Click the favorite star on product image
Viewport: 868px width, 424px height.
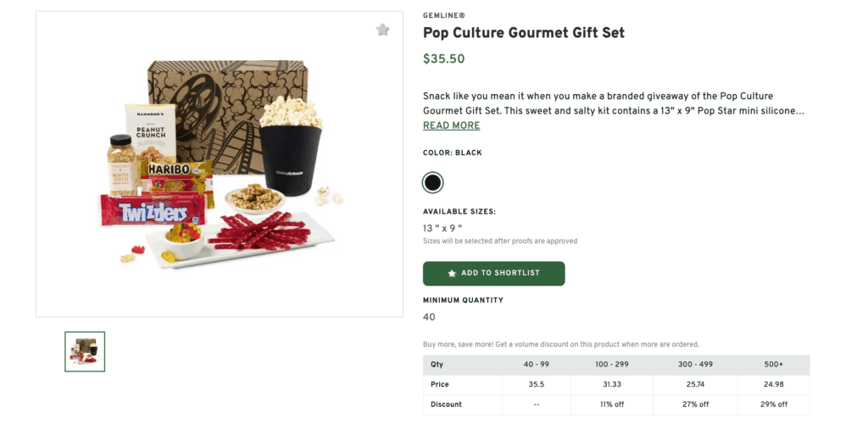coord(382,30)
